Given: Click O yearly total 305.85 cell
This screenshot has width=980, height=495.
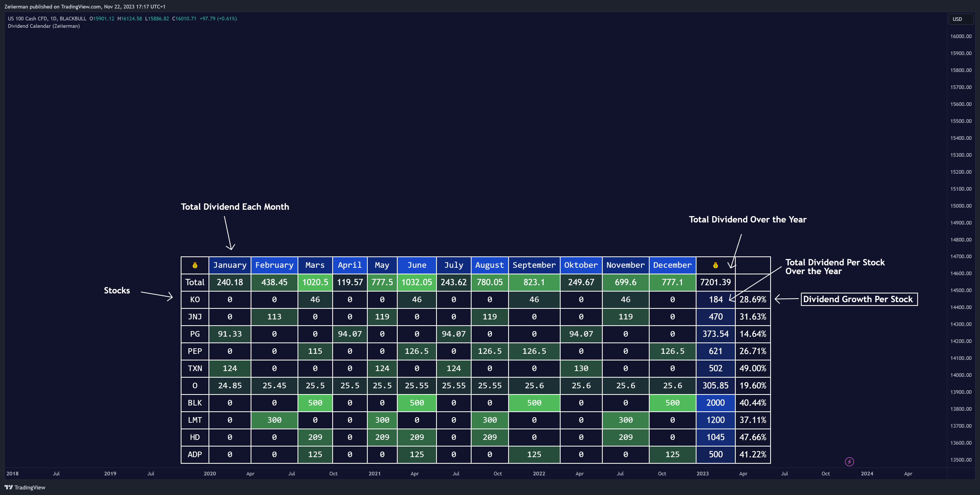Looking at the screenshot, I should tap(715, 386).
